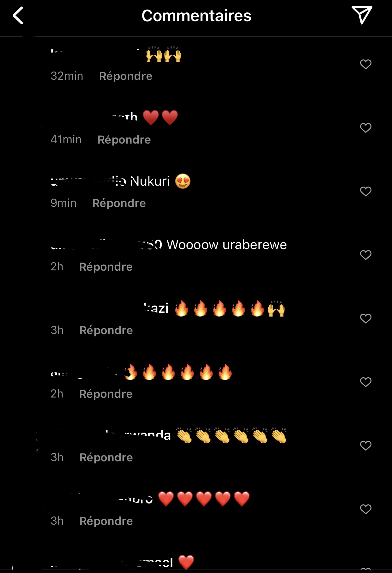Like the five red hearts comment
This screenshot has height=573, width=392.
coord(365,509)
